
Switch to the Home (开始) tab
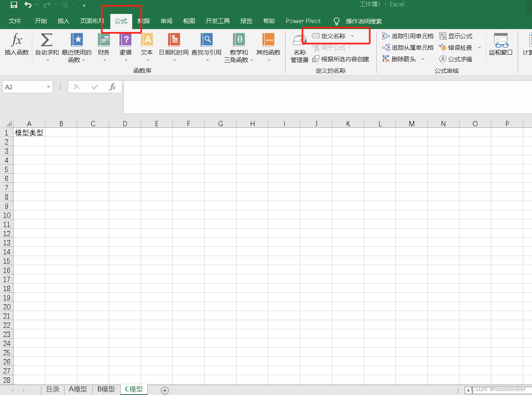click(41, 21)
